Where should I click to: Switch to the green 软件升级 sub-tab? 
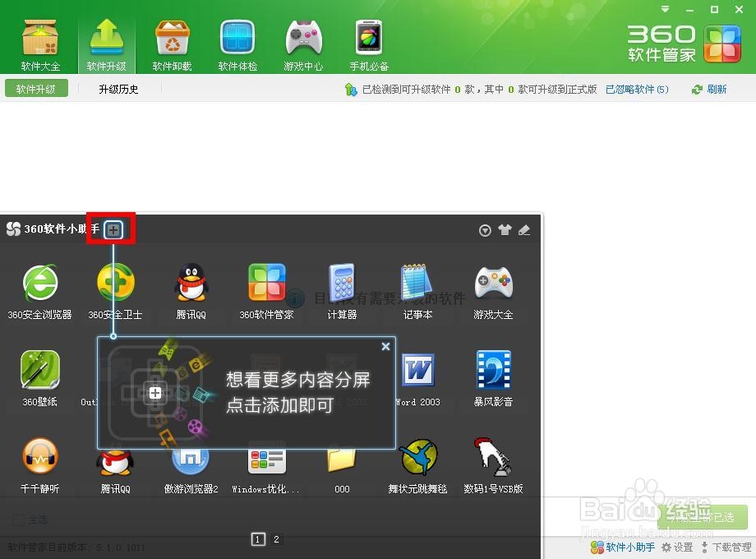[36, 89]
